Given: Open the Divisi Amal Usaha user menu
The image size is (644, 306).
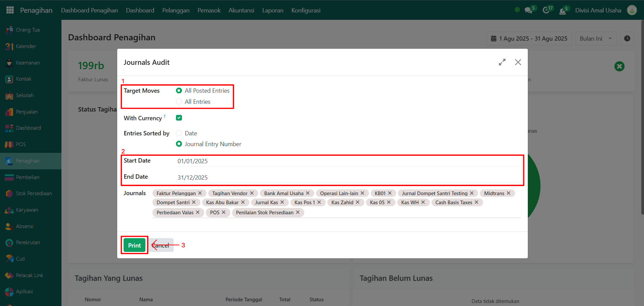Looking at the screenshot, I should click(x=598, y=10).
